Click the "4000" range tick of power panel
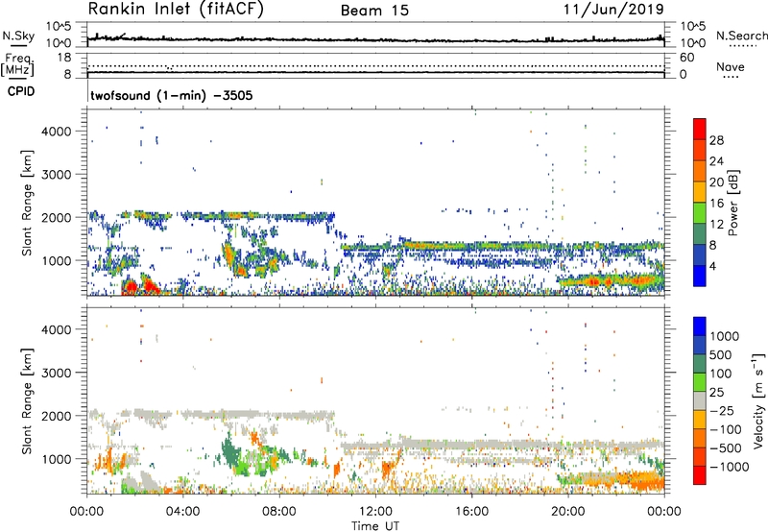Screen dimensions: 768x532 click(x=56, y=132)
